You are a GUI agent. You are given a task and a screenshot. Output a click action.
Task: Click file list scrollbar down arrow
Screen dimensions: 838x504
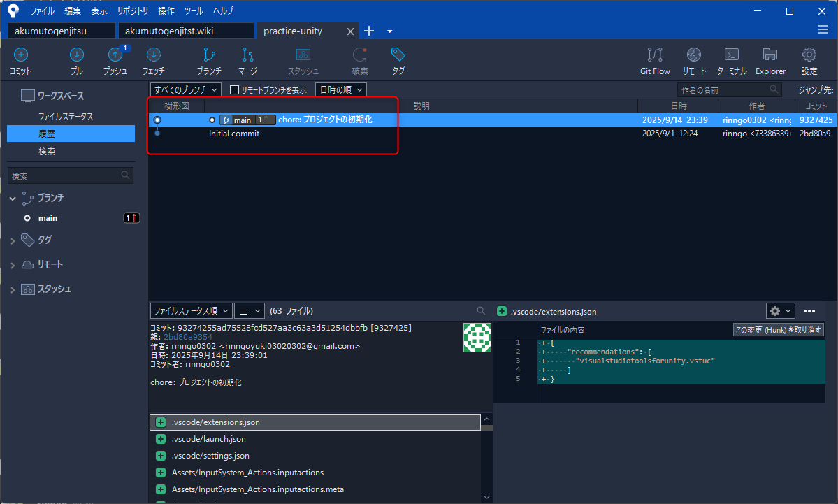[486, 497]
